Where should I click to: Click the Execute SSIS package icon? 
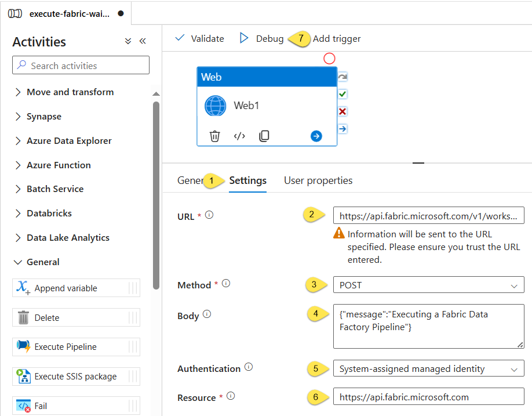(x=23, y=377)
